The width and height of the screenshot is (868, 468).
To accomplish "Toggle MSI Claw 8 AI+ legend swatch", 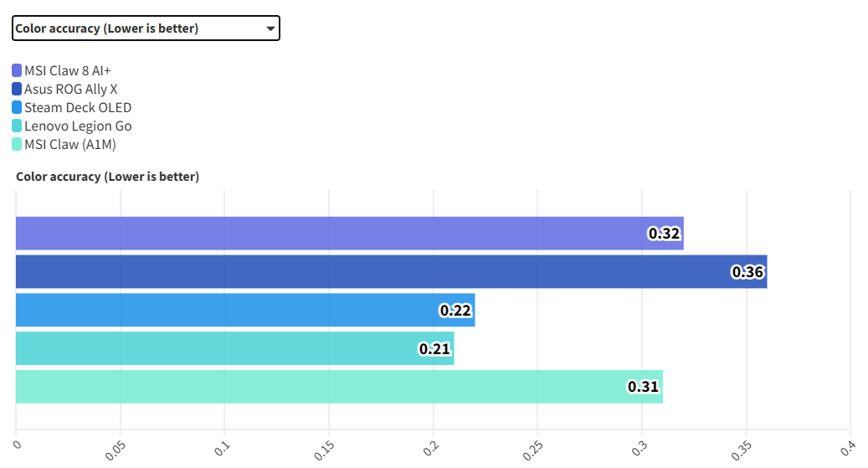I will (17, 70).
